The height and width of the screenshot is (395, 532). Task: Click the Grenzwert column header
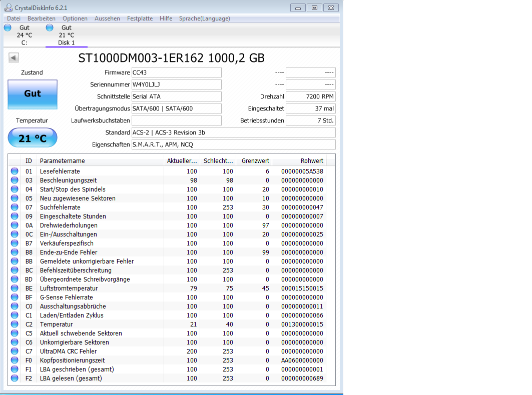coord(254,160)
